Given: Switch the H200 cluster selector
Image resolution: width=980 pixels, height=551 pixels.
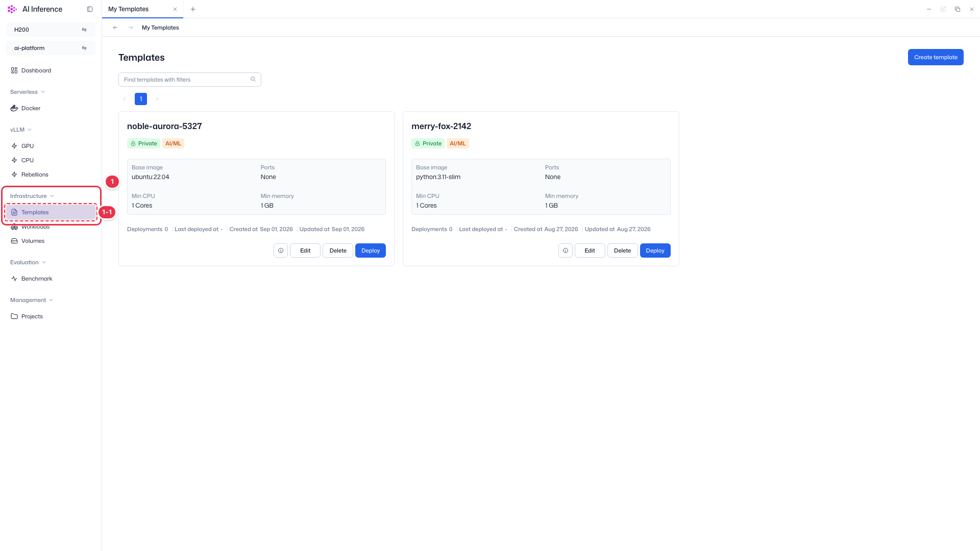Looking at the screenshot, I should [x=51, y=30].
